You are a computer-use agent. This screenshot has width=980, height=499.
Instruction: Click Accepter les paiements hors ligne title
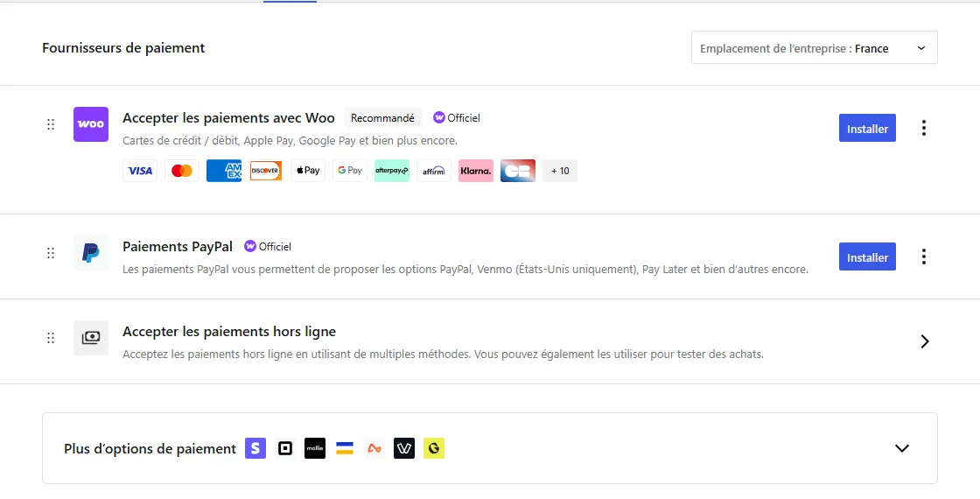[x=229, y=332]
